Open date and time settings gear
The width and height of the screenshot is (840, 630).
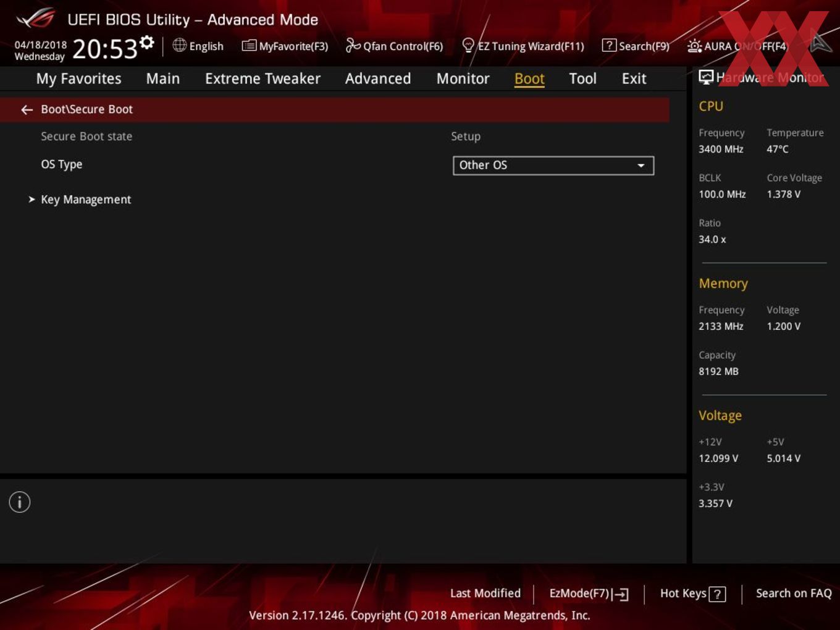pos(147,42)
